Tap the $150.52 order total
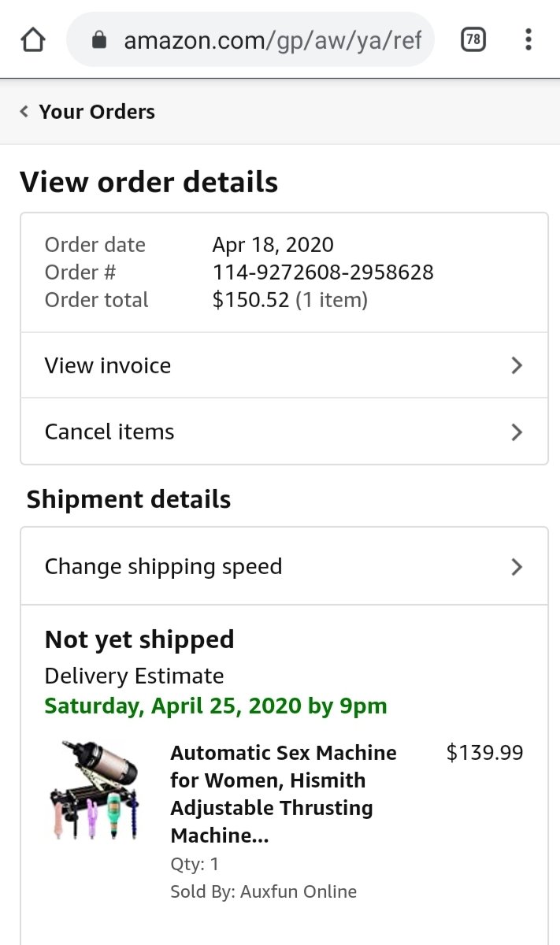This screenshot has height=945, width=560. [x=251, y=300]
